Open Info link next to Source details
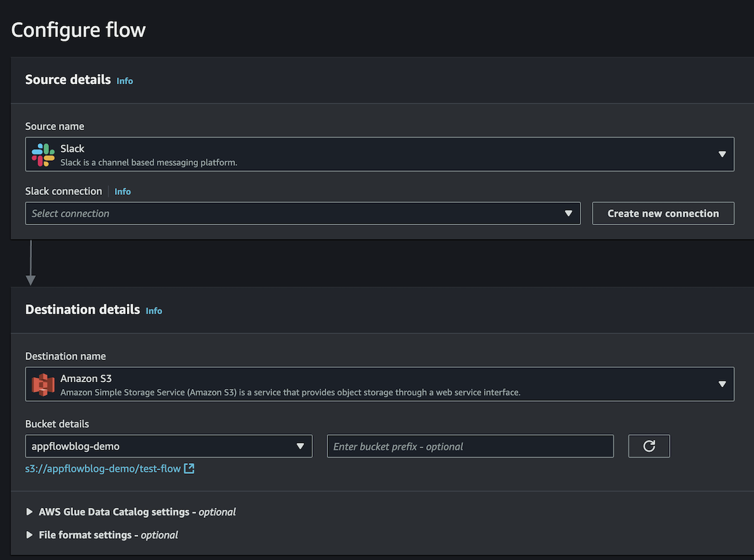This screenshot has width=754, height=560. point(125,81)
